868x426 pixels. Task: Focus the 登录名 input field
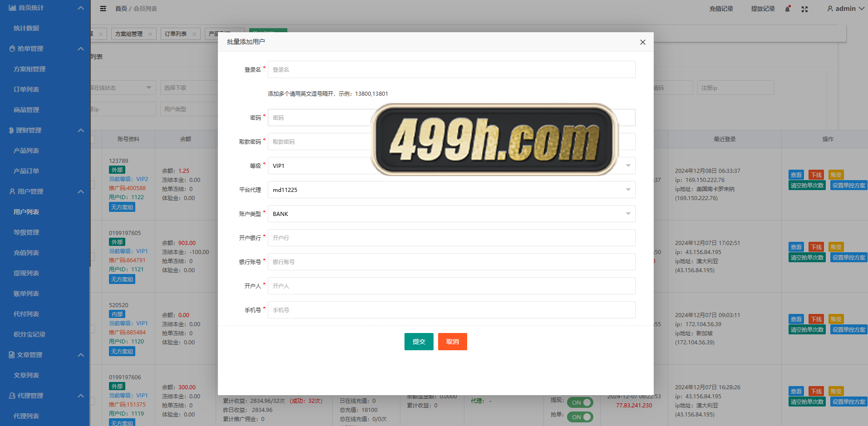452,69
